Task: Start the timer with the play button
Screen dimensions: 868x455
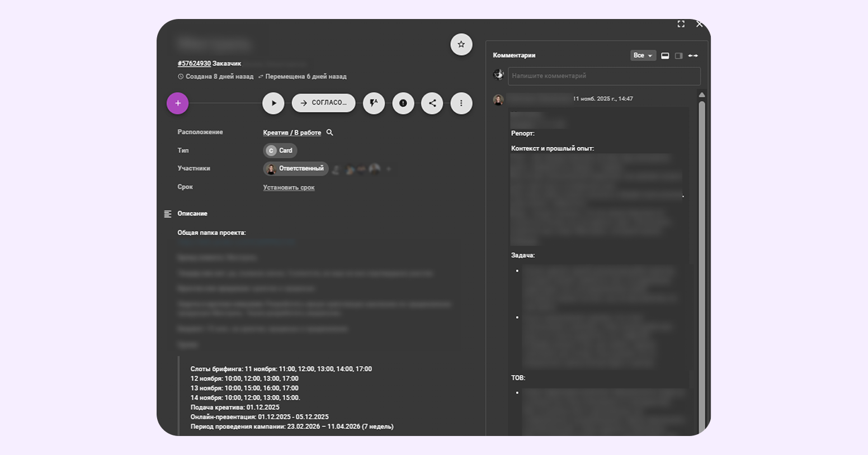Action: tap(273, 103)
